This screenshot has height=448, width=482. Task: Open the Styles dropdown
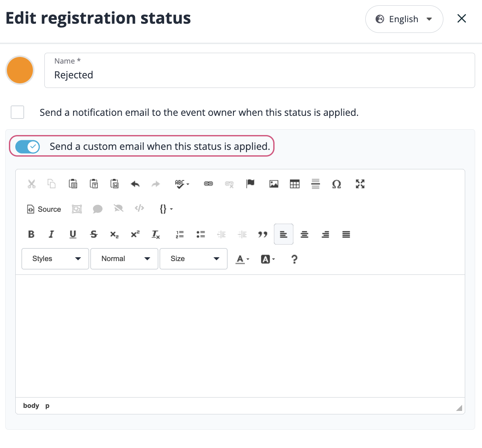coord(55,259)
